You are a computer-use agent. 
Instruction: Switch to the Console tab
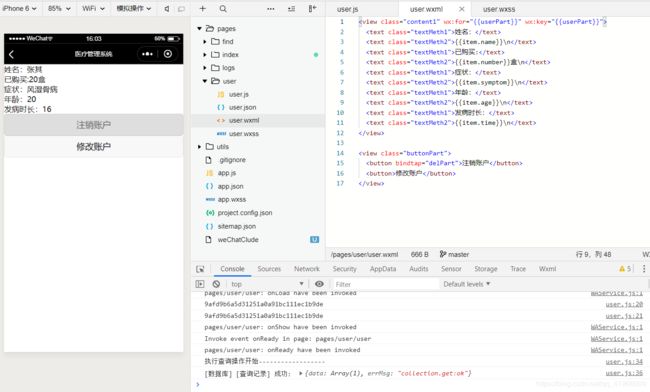click(x=232, y=269)
